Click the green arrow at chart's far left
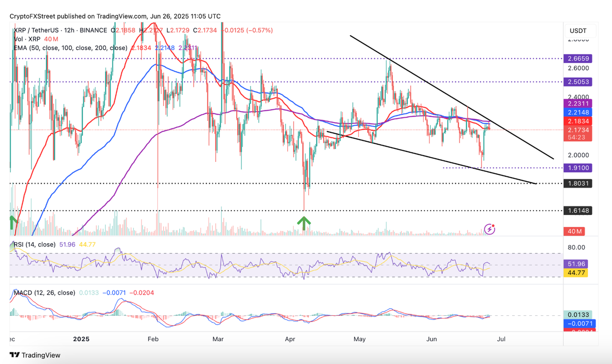 12,221
